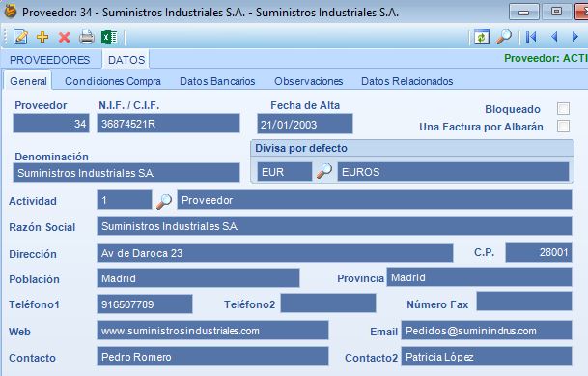588x376 pixels.
Task: Delete the supplier with red X icon
Action: (64, 37)
